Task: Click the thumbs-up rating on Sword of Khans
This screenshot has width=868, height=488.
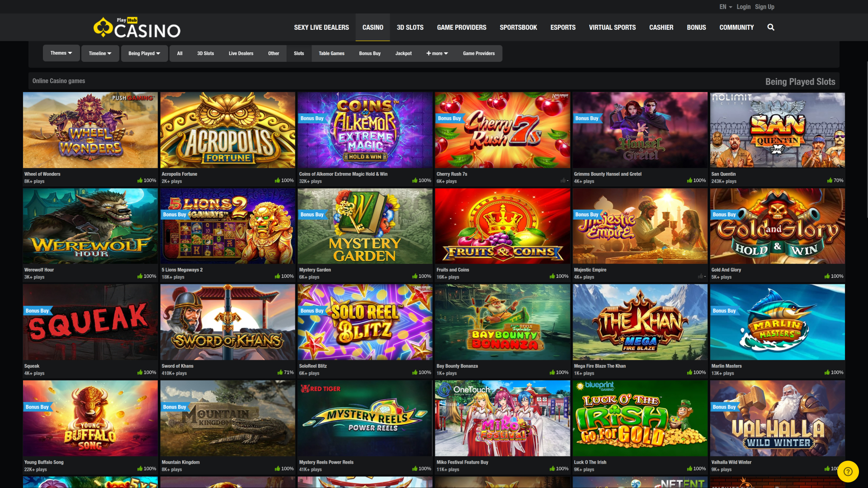Action: (281, 372)
